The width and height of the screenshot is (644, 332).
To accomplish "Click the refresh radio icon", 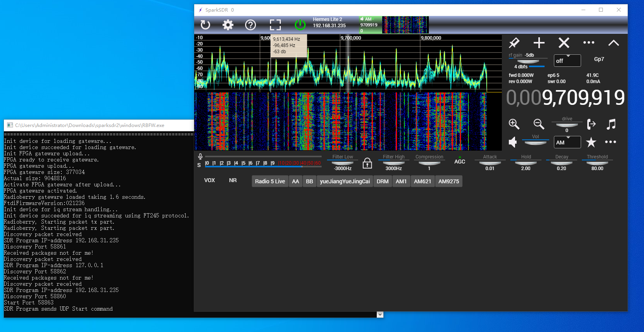I will tap(205, 25).
